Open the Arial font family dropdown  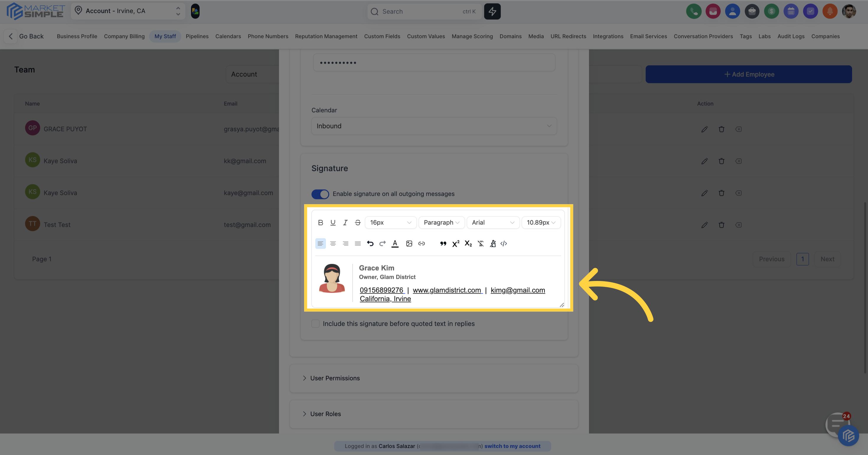click(x=493, y=222)
